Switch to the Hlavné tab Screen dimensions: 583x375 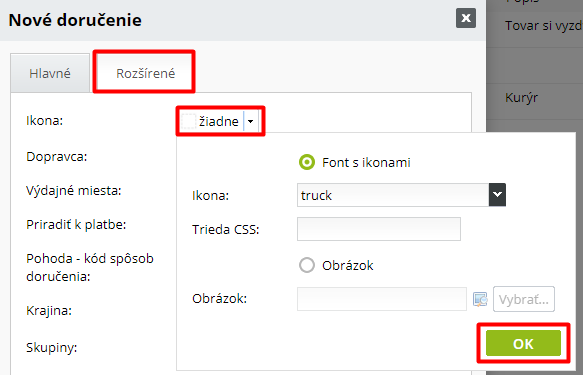click(x=50, y=73)
